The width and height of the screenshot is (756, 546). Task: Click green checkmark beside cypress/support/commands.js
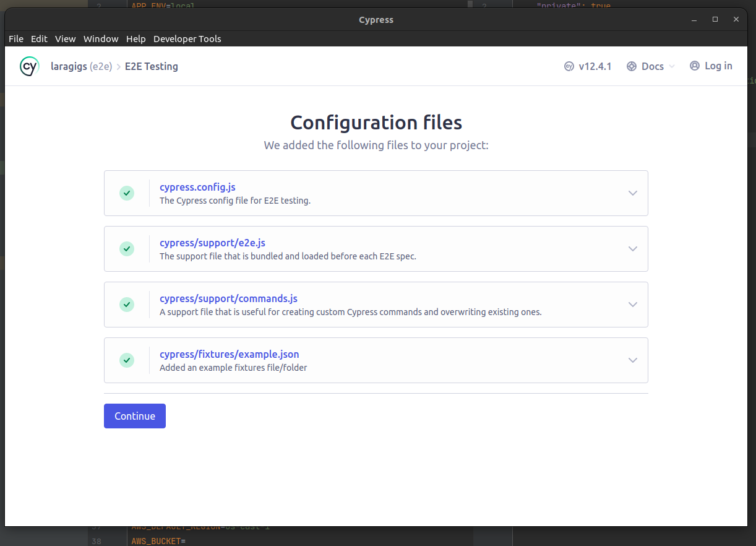[x=127, y=305]
